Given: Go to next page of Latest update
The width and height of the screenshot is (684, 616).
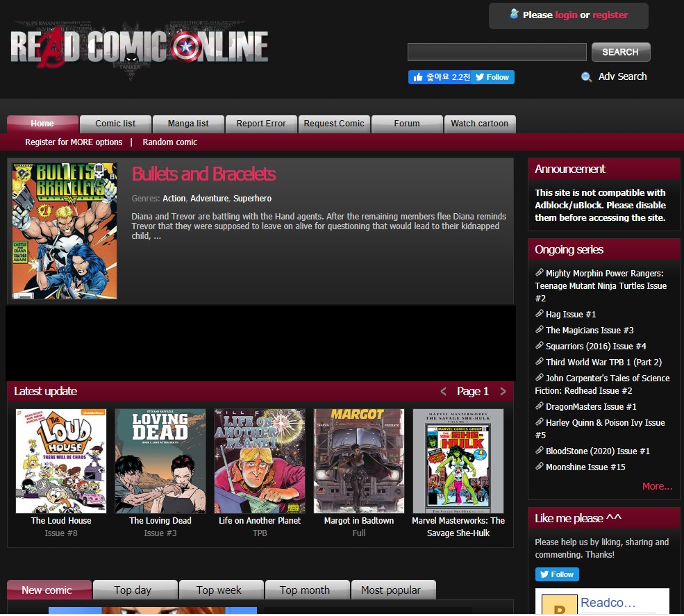Looking at the screenshot, I should 503,391.
